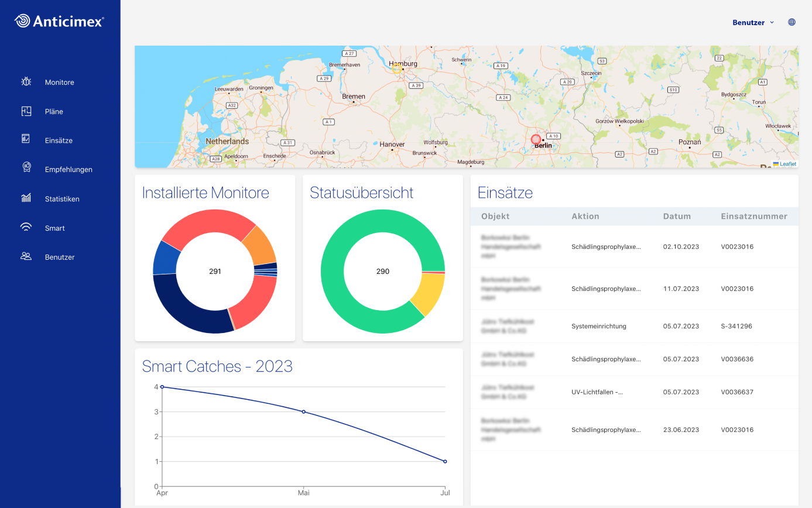
Task: Expand the Benutzer account dropdown
Action: click(753, 22)
